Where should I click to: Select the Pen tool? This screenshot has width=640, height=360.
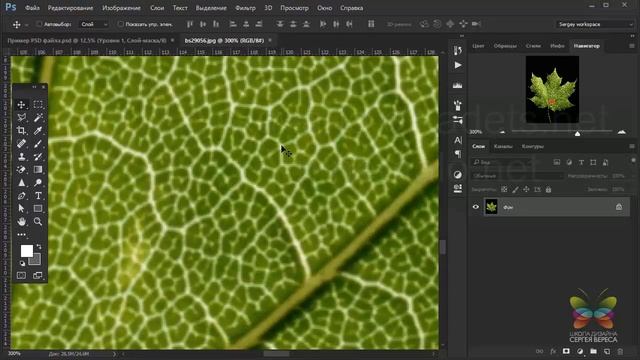[21, 196]
